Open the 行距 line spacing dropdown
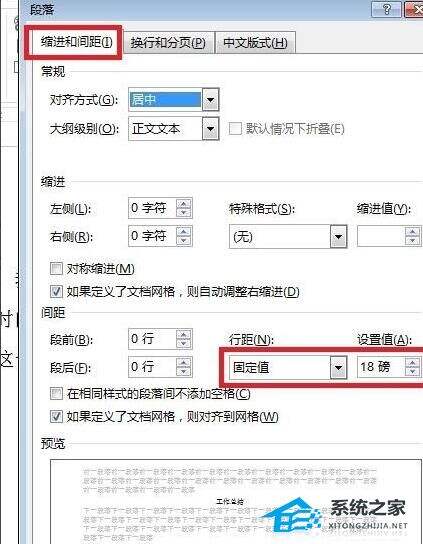The height and width of the screenshot is (544, 423). pyautogui.click(x=338, y=367)
